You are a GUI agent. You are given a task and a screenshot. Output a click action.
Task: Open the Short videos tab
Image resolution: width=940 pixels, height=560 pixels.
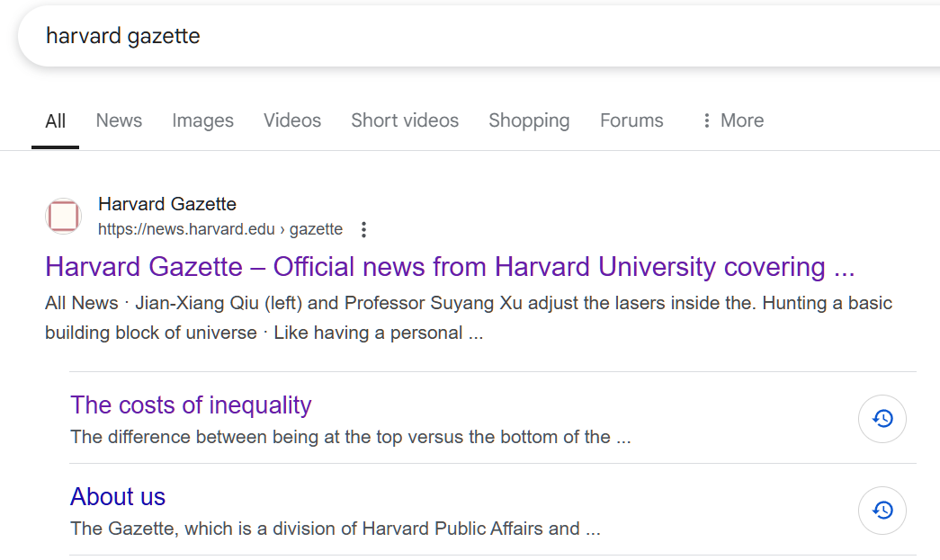pyautogui.click(x=405, y=120)
